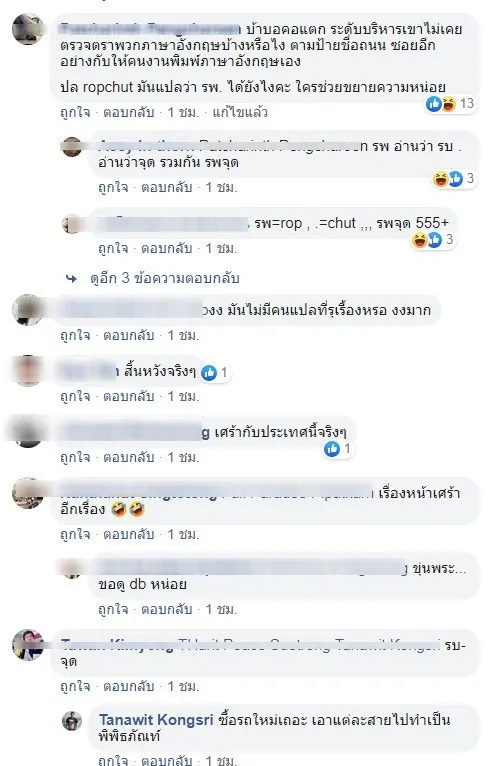This screenshot has width=490, height=766.
Task: Like the 'สิ้นหวังจริงๆ' comment
Action: coord(75,396)
